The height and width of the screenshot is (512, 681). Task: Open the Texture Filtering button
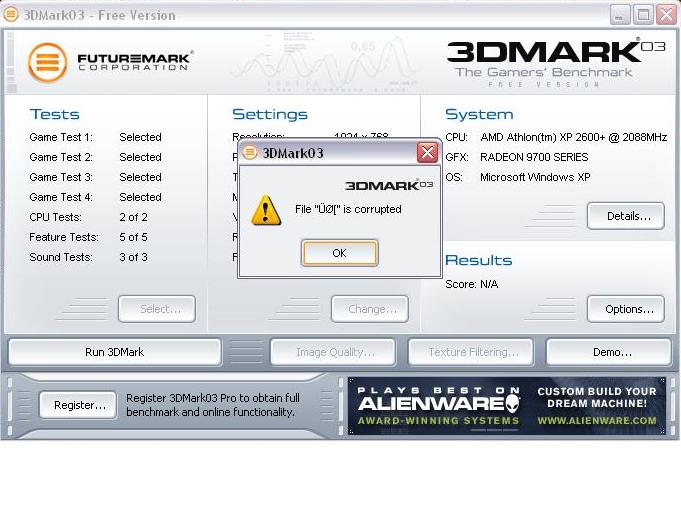(x=471, y=352)
